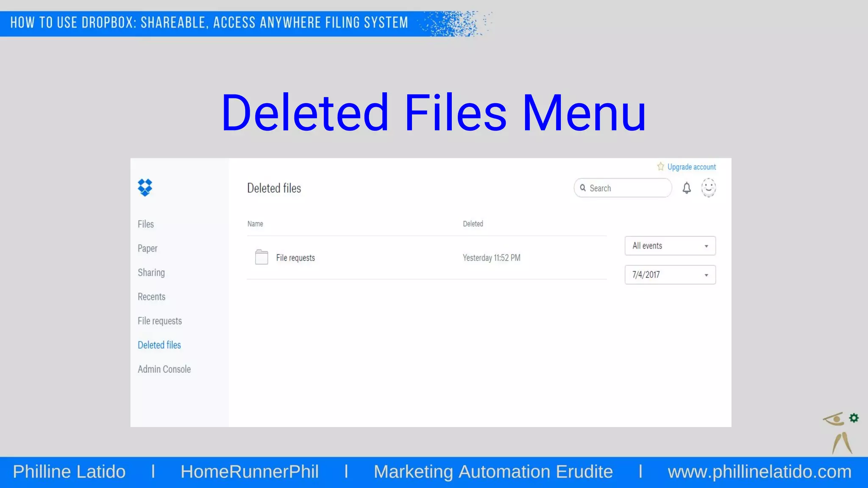Click the Upgrade account link

692,167
